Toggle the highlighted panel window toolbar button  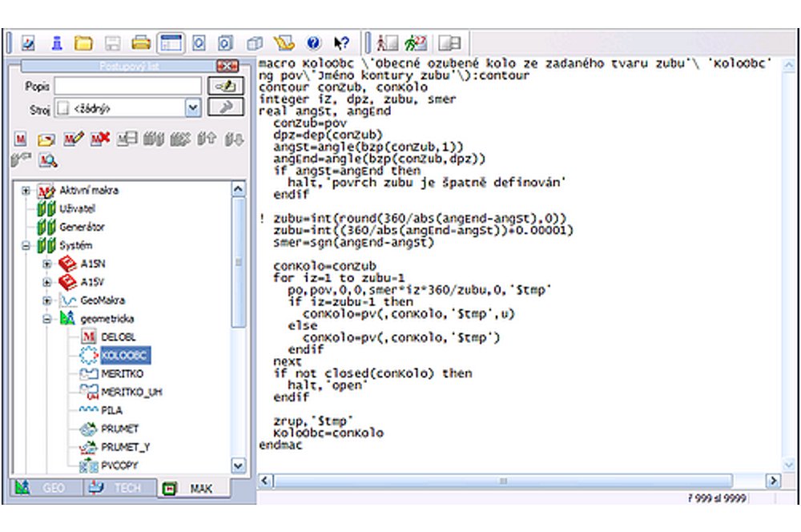(171, 43)
